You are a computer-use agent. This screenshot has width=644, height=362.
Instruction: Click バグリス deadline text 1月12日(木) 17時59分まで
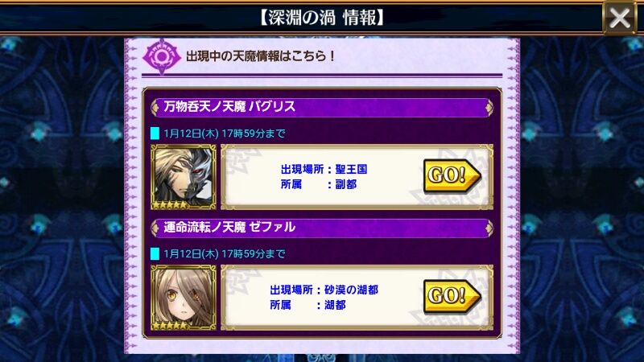(x=225, y=134)
